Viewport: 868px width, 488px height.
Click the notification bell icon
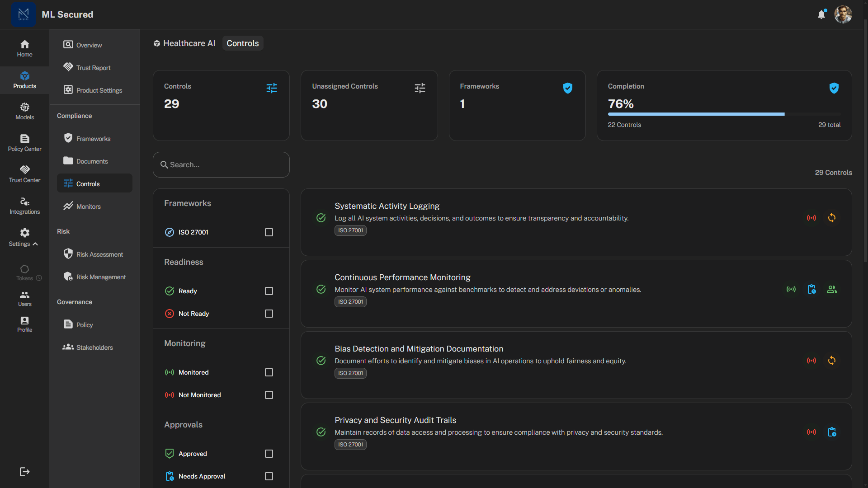tap(821, 14)
